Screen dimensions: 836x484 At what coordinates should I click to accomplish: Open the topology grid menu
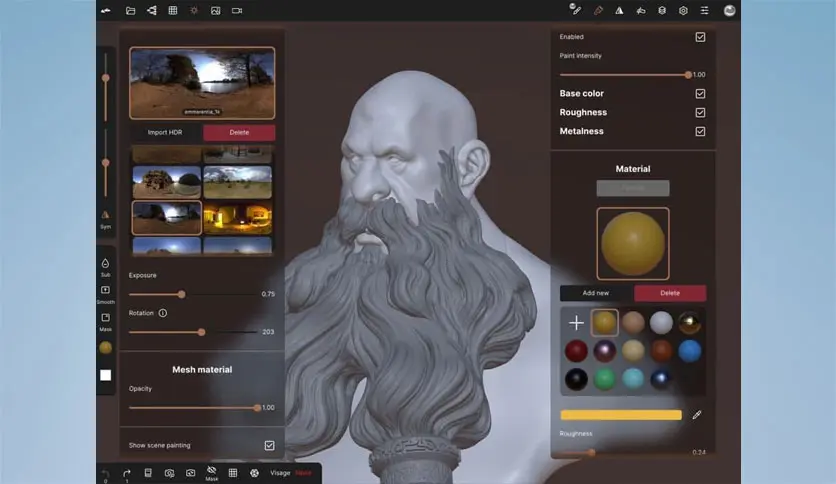tap(173, 11)
